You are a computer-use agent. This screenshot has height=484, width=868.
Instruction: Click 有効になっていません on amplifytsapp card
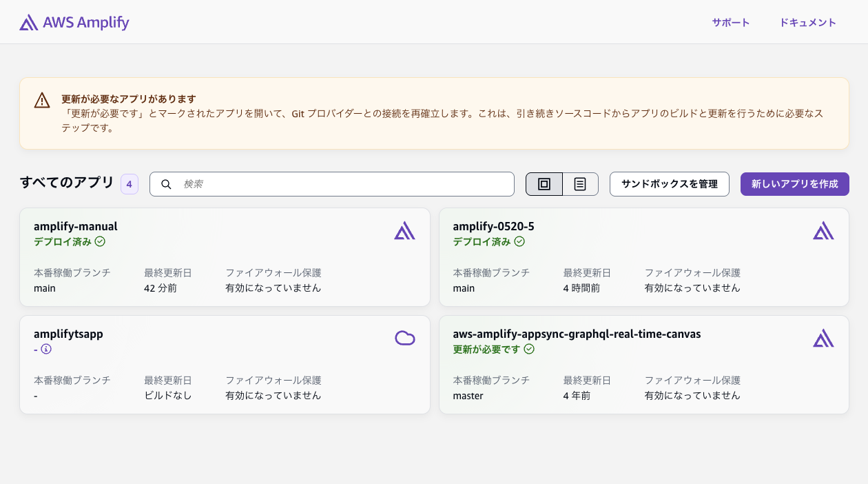(x=273, y=396)
